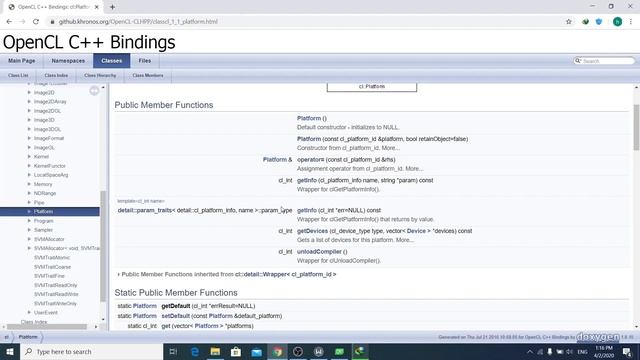Switch to Chrome on the taskbar
The image size is (640, 360).
point(277,351)
